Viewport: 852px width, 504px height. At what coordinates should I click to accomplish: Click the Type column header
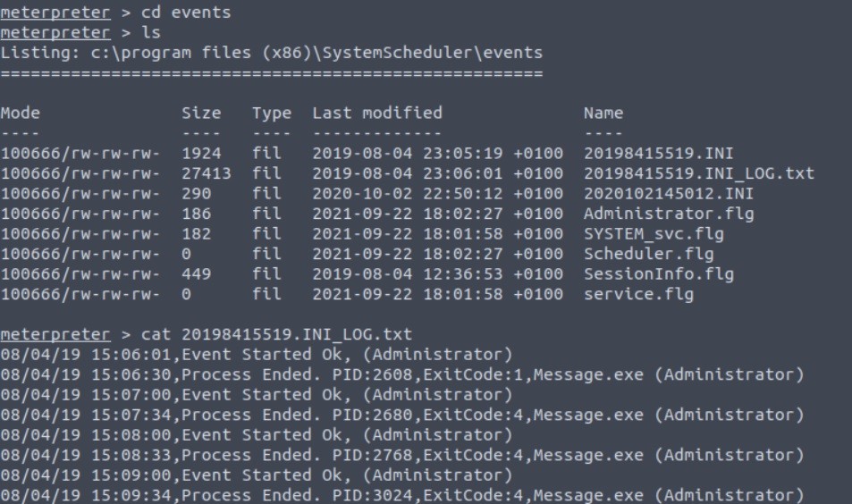(x=270, y=113)
